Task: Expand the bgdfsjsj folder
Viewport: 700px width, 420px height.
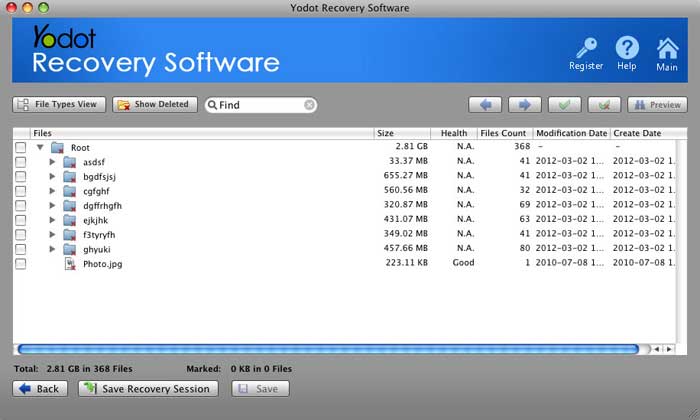Action: (x=53, y=177)
